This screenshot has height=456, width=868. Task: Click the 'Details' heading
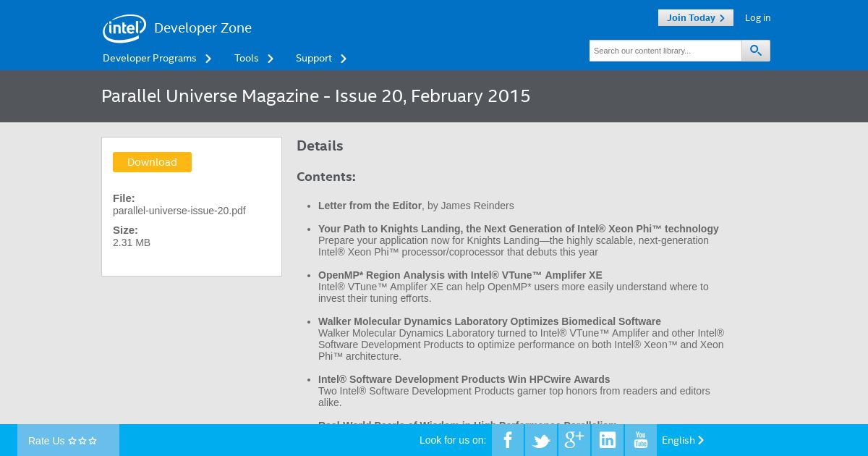[x=320, y=145]
